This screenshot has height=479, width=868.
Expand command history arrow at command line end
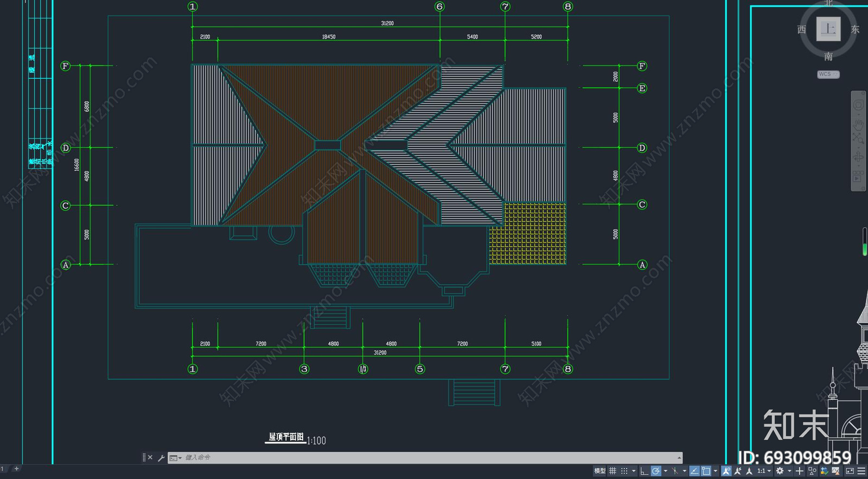(x=679, y=458)
